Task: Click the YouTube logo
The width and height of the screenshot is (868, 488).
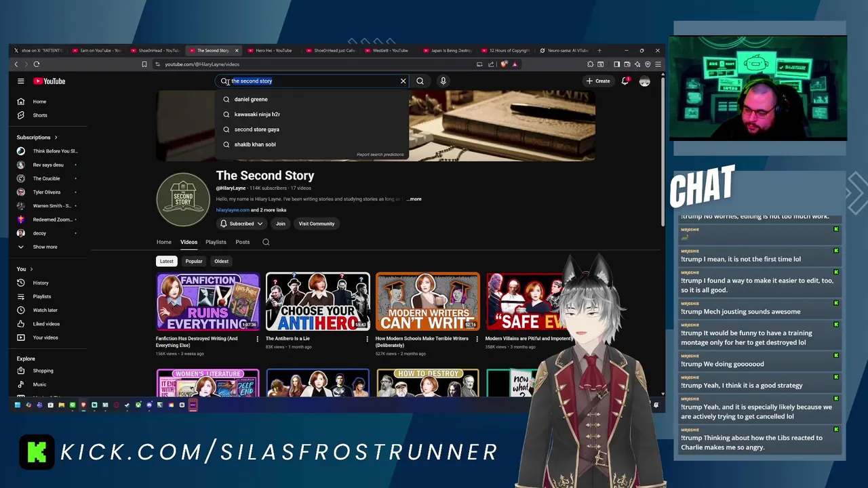Action: pyautogui.click(x=50, y=81)
